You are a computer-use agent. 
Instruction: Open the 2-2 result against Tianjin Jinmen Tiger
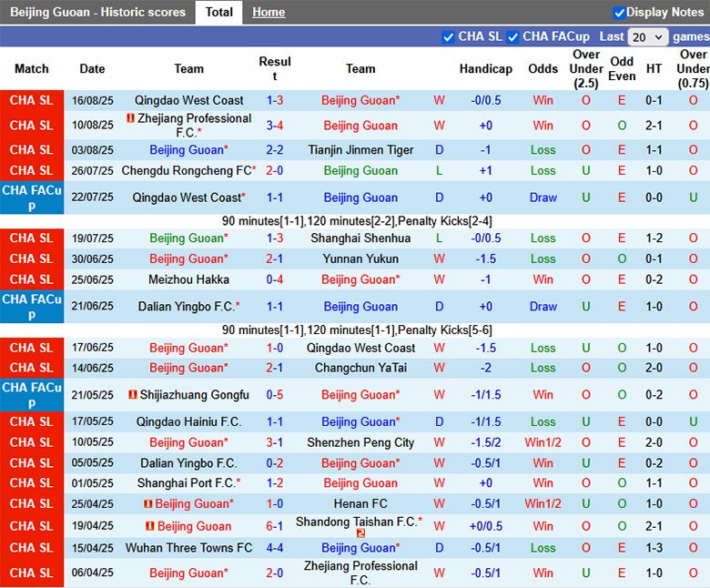tap(275, 150)
